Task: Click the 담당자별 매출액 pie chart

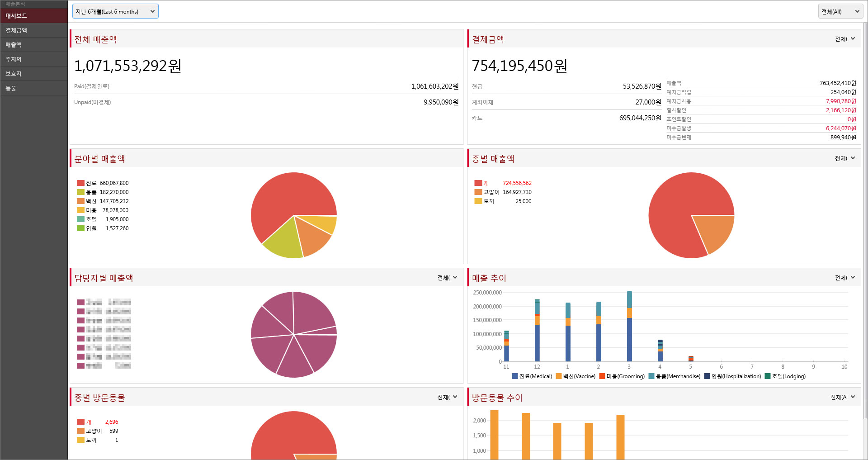Action: tap(294, 335)
